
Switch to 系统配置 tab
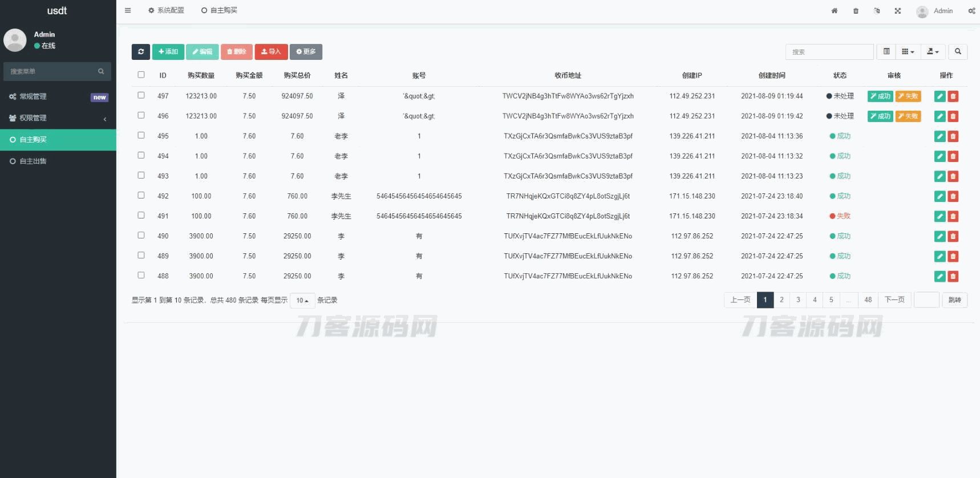(x=166, y=10)
